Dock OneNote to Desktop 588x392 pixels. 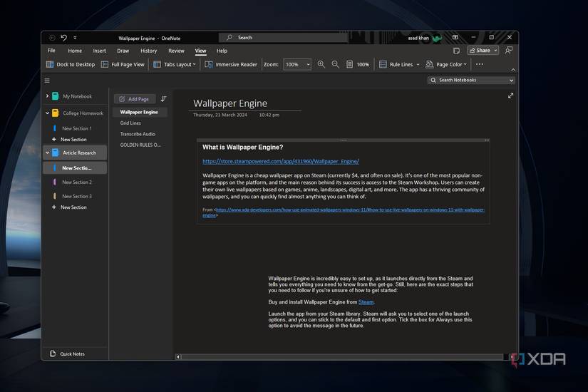coord(71,64)
